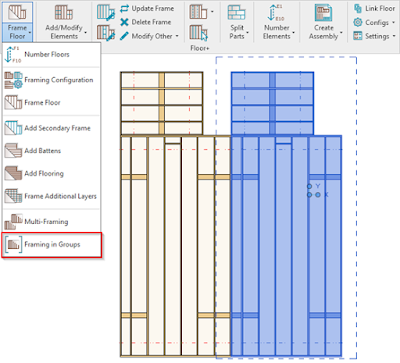Click Modify Other label
Viewport: 400px width, 363px height.
tap(152, 36)
